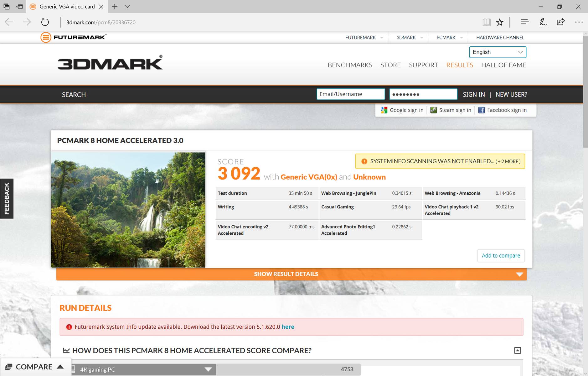
Task: Select Casual Gaming 23.64 fps value
Action: point(401,207)
